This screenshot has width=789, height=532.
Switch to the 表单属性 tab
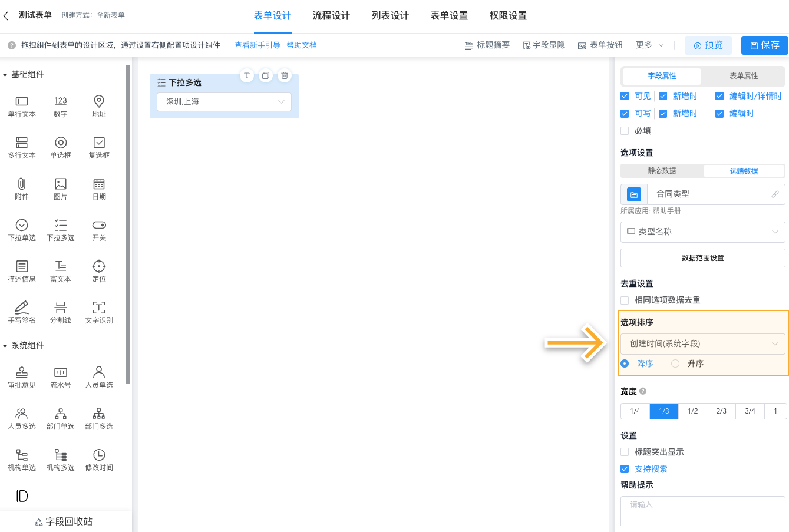743,77
